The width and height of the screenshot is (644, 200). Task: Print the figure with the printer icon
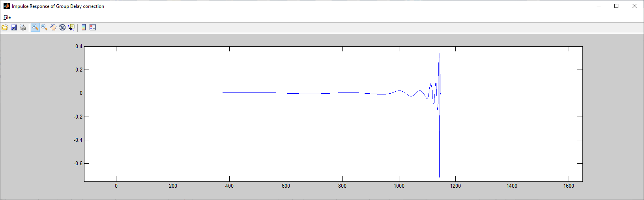(x=23, y=27)
